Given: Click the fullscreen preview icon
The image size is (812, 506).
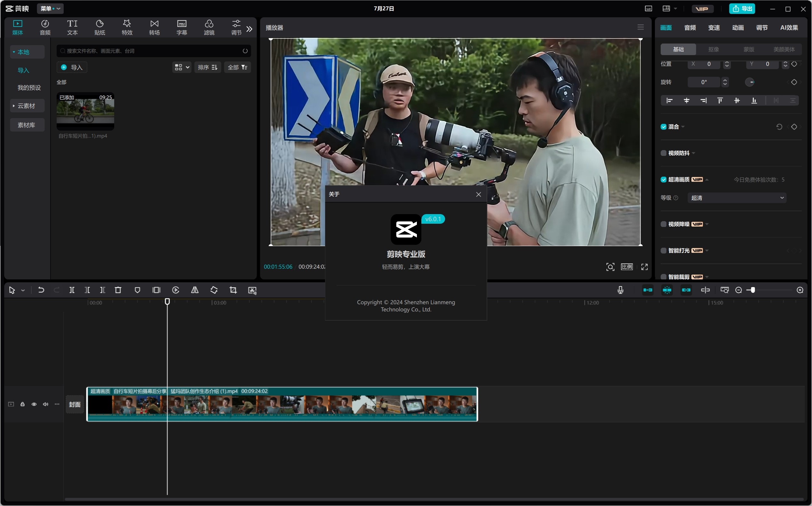Looking at the screenshot, I should click(x=644, y=267).
